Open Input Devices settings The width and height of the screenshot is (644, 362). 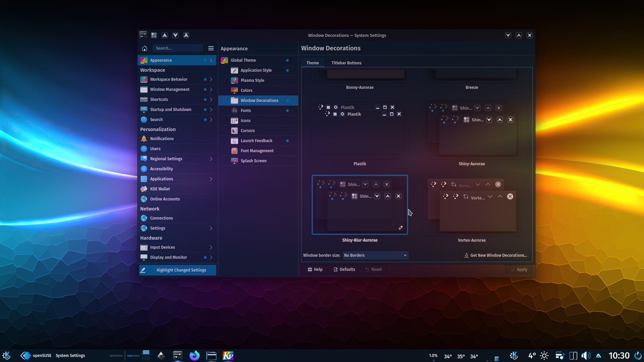[177, 247]
